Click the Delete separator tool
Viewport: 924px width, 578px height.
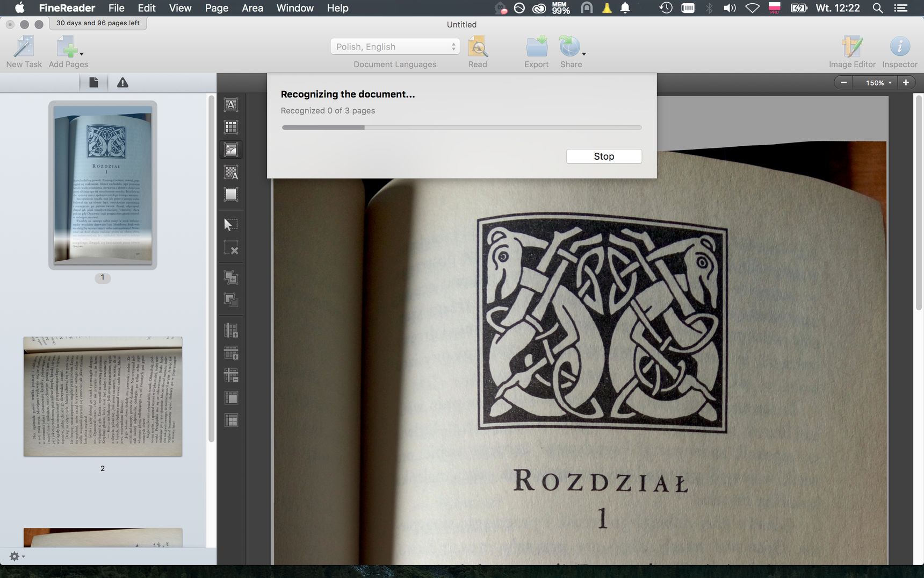point(231,375)
